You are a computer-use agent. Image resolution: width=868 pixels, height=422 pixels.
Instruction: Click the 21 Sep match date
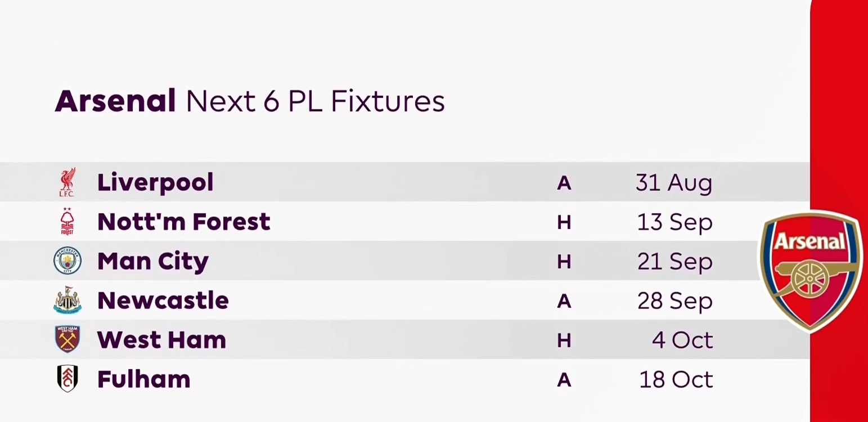674,262
